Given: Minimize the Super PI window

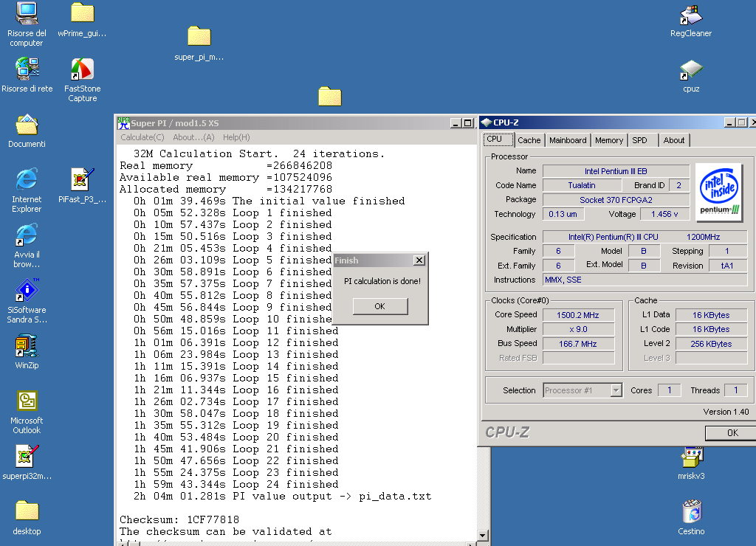Looking at the screenshot, I should coord(455,123).
